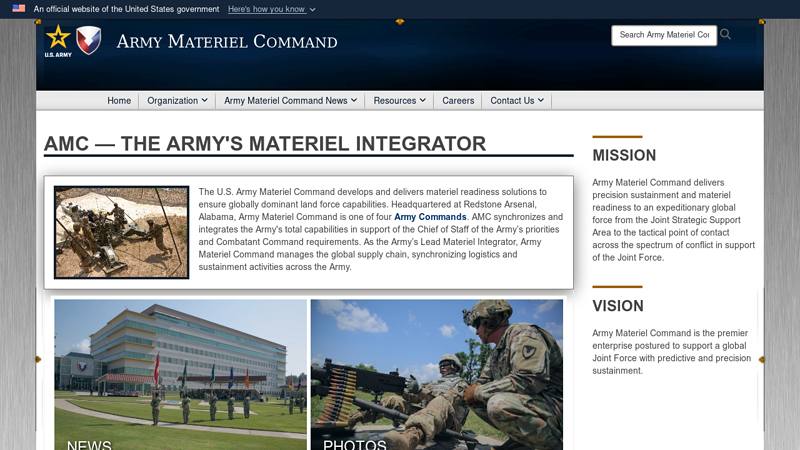Click the gold marker at left page edge
Image resolution: width=800 pixels, height=450 pixels.
[38, 360]
